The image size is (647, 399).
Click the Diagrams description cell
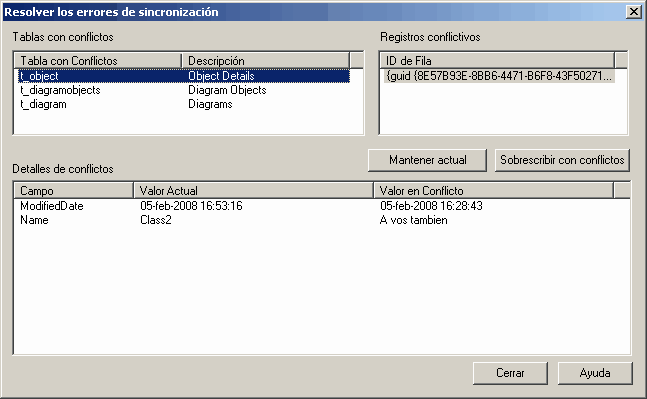[x=210, y=104]
